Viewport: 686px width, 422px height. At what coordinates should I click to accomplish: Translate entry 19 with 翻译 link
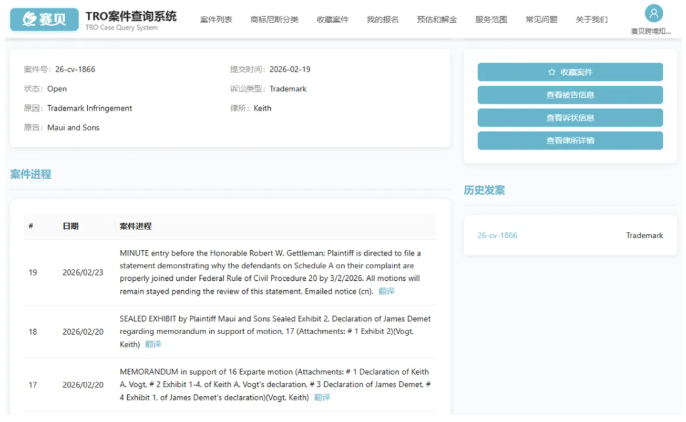[386, 291]
